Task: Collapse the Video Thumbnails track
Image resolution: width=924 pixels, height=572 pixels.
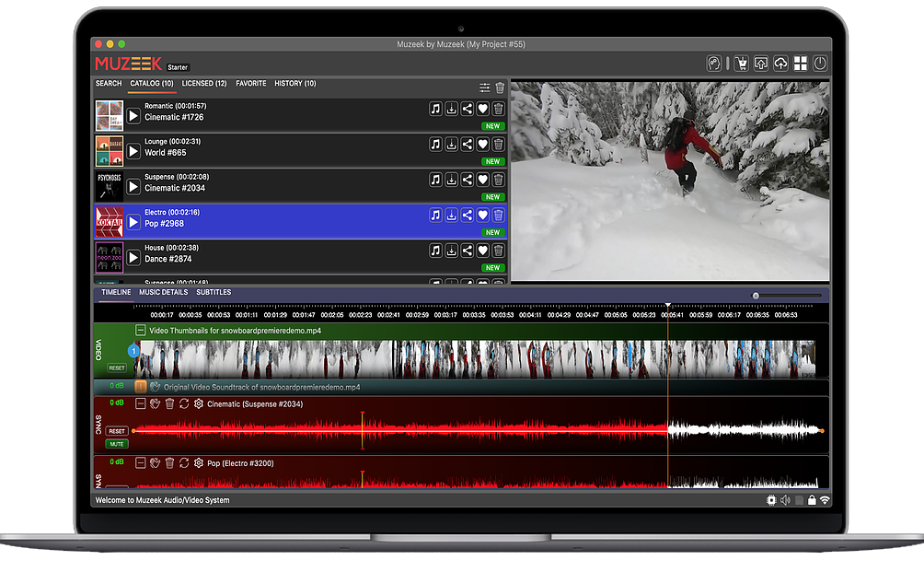Action: point(140,331)
